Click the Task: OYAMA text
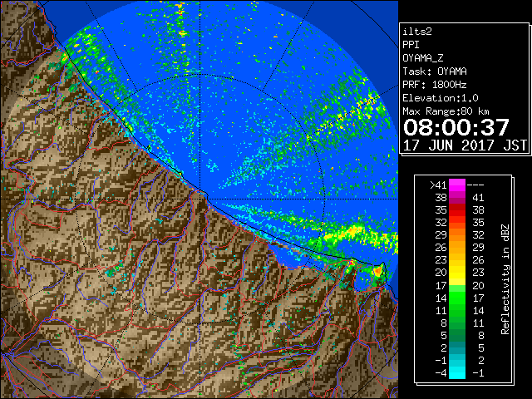The image size is (532, 399). click(435, 71)
